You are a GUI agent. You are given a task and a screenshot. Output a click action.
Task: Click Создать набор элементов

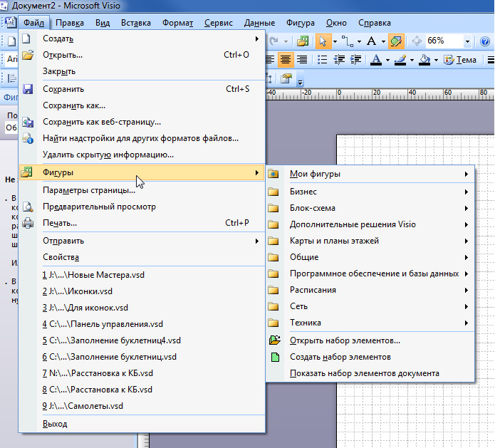pyautogui.click(x=370, y=357)
